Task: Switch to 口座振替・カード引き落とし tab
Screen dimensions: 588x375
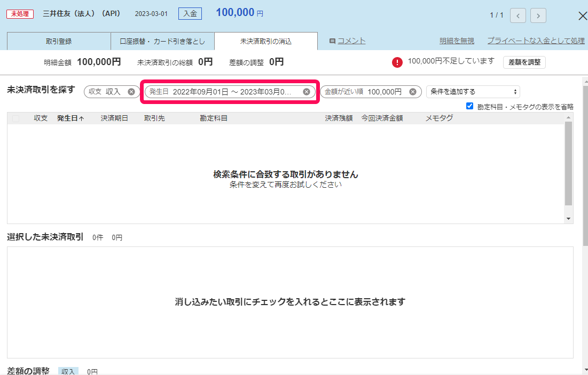Action: click(x=162, y=41)
